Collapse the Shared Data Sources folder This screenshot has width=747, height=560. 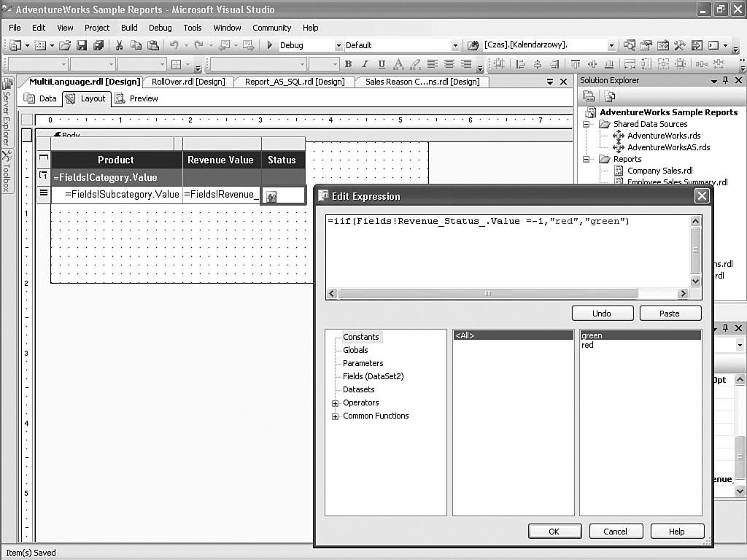(587, 124)
